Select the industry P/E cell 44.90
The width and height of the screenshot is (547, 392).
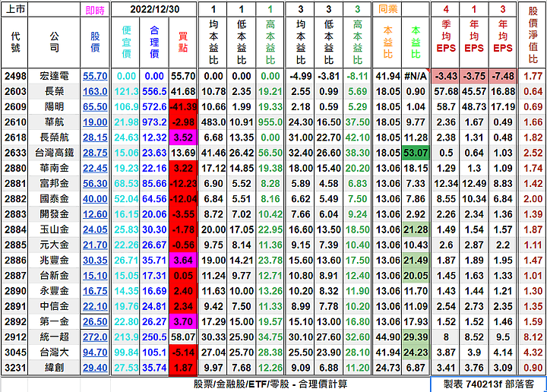click(387, 337)
